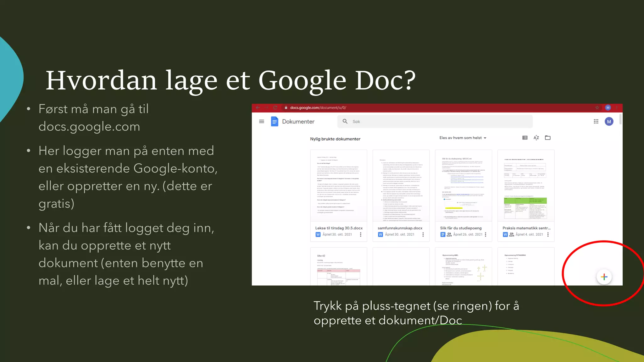
Task: Open the file picker folder icon
Action: (x=548, y=138)
